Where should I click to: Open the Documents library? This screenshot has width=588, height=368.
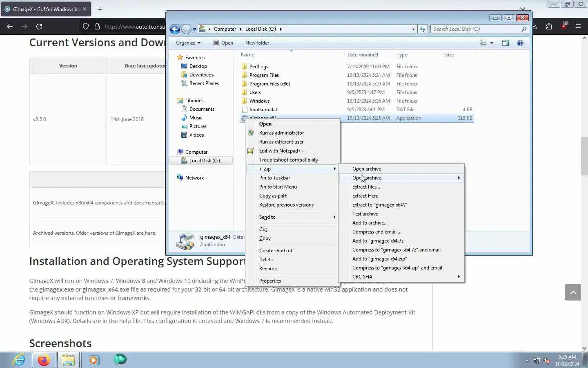[x=202, y=109]
